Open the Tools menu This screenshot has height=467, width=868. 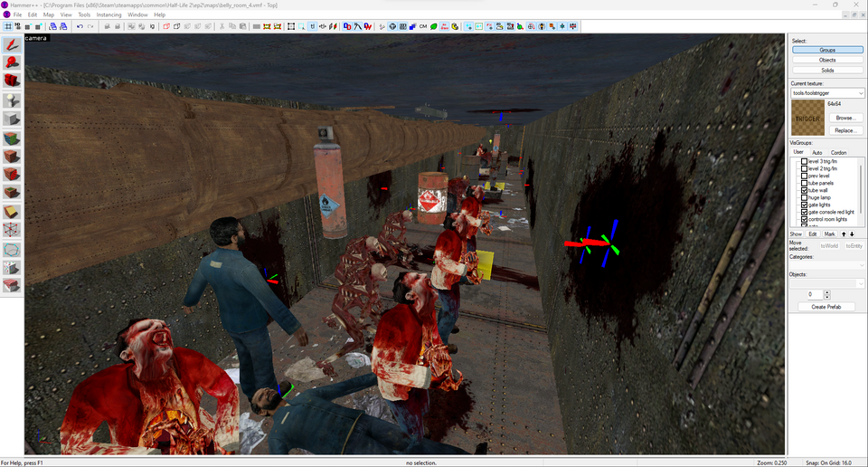click(84, 15)
